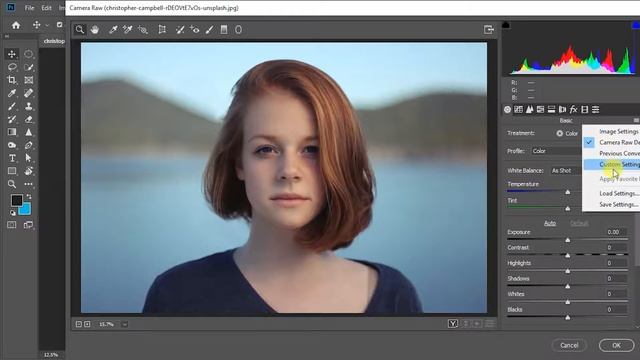Viewport: 640px width, 360px height.
Task: Toggle shadow clipping warning on histogram
Action: pos(506,25)
